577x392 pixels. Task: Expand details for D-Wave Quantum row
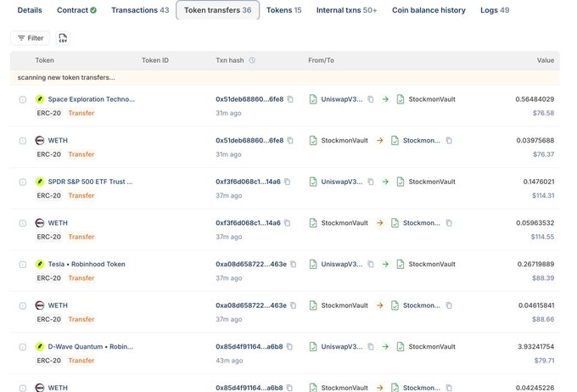click(x=23, y=347)
